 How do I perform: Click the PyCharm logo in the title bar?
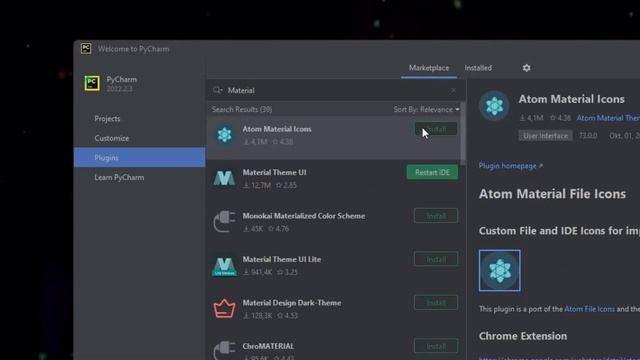[x=86, y=49]
